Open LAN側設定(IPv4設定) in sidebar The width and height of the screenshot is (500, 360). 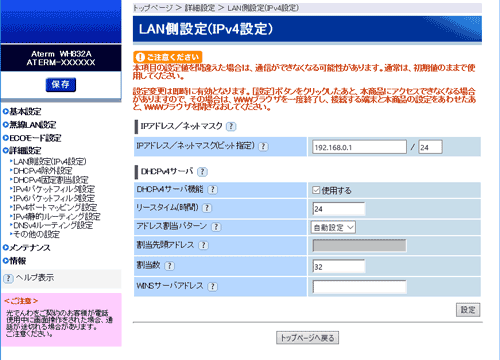point(50,162)
